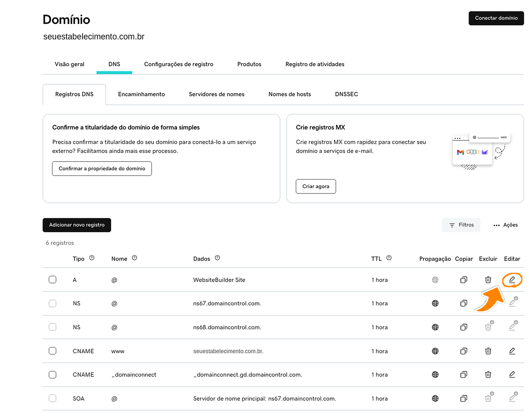The height and width of the screenshot is (416, 532).
Task: Open the Ações actions menu
Action: [x=506, y=225]
